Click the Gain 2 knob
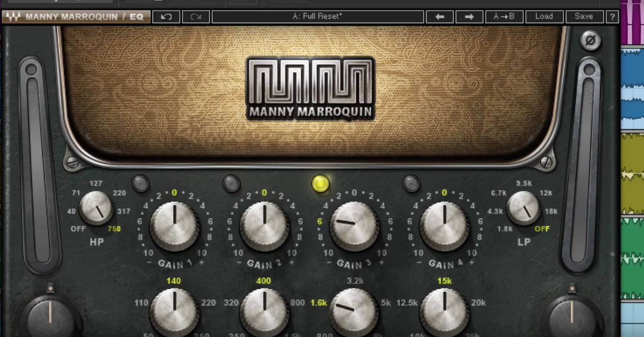Image resolution: width=644 pixels, height=337 pixels. tap(265, 226)
